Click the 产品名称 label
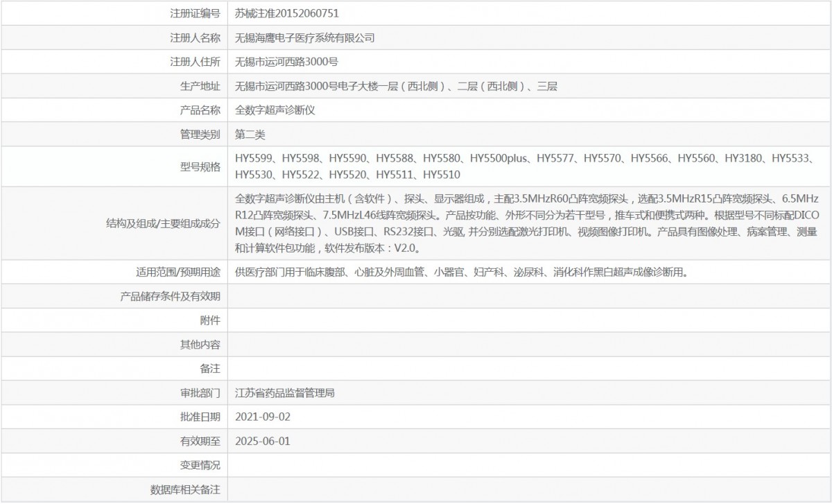This screenshot has height=504, width=832. (x=200, y=110)
